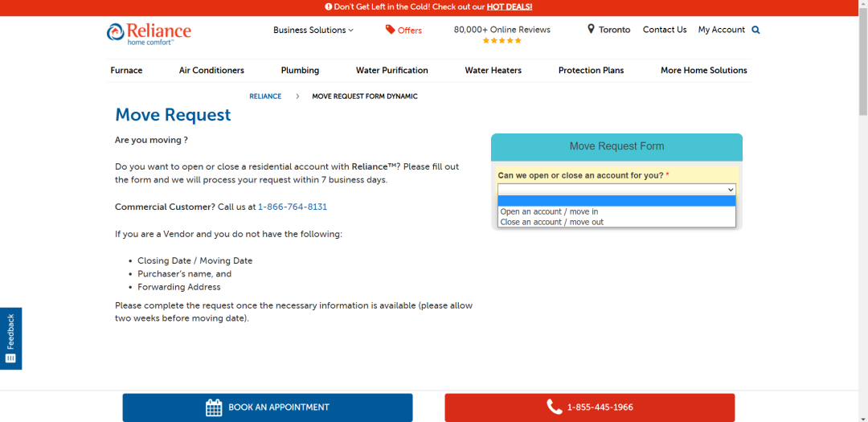This screenshot has height=422, width=868.
Task: Open the Furnace menu
Action: (126, 71)
